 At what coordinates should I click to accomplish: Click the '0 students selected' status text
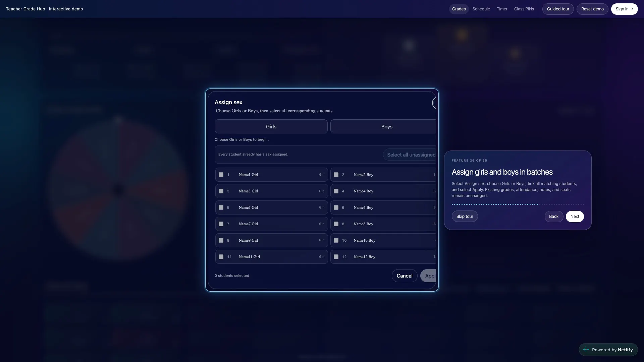coord(232,276)
